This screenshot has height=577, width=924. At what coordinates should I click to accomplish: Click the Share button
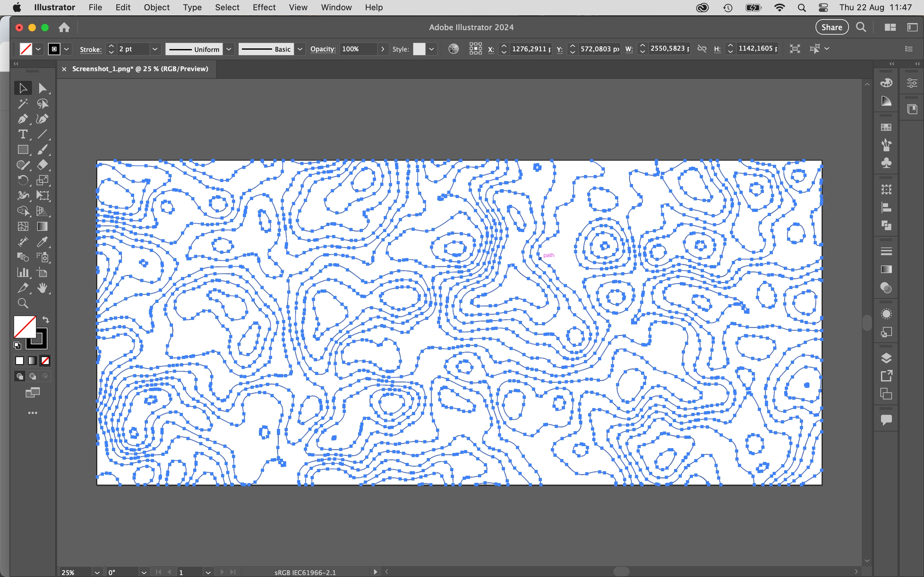832,27
